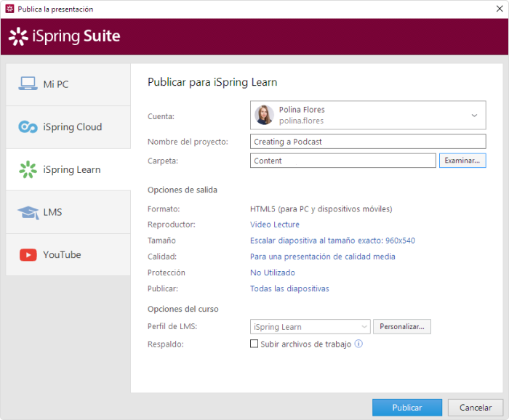Viewport: 509px width, 420px height.
Task: Click the app icon in title bar
Action: (9, 9)
